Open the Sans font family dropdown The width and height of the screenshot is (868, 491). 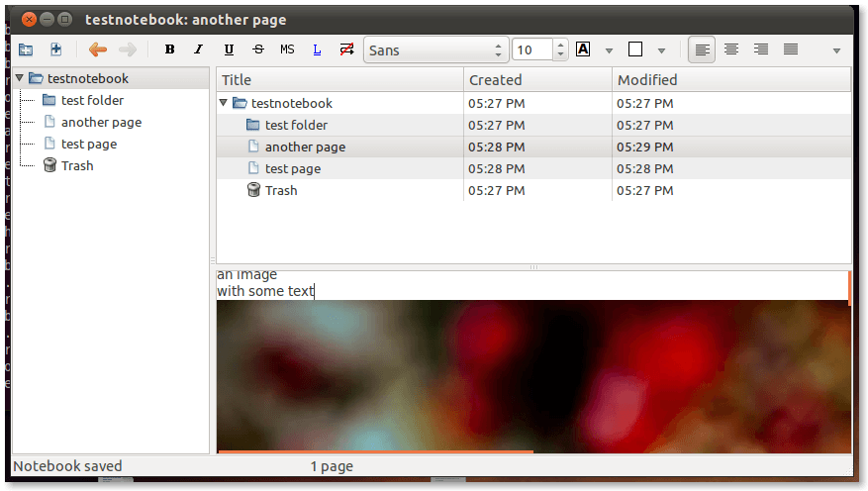pyautogui.click(x=435, y=49)
